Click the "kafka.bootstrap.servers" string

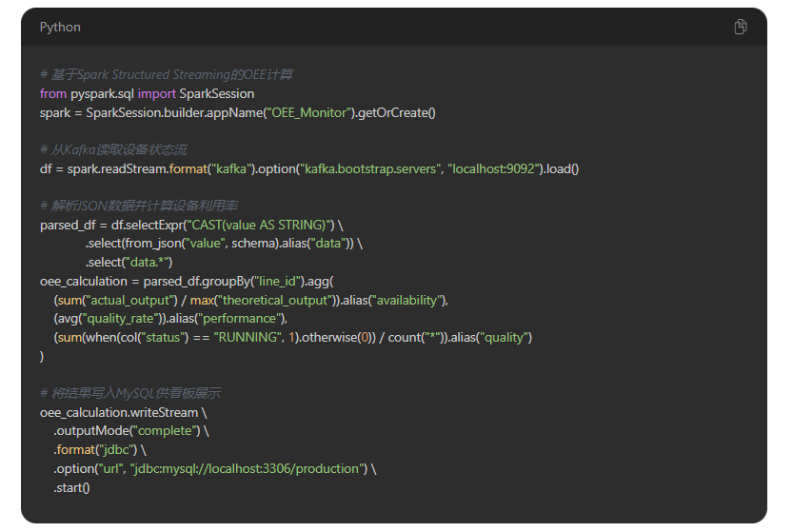tap(370, 168)
